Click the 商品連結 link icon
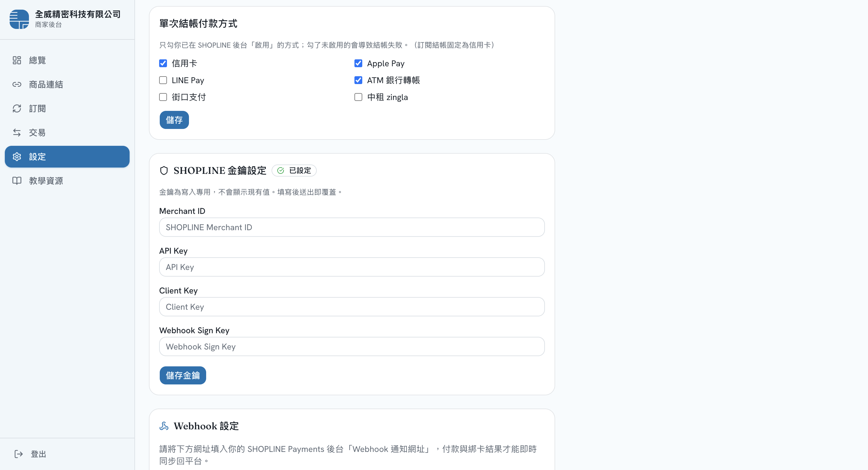This screenshot has height=470, width=868. click(17, 84)
